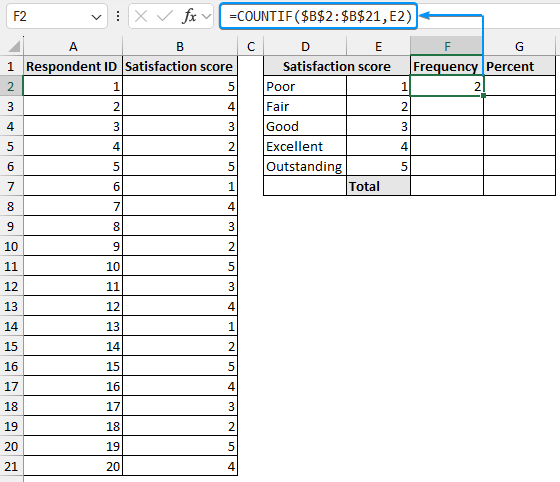Click the 'Good' label cell

pos(305,126)
